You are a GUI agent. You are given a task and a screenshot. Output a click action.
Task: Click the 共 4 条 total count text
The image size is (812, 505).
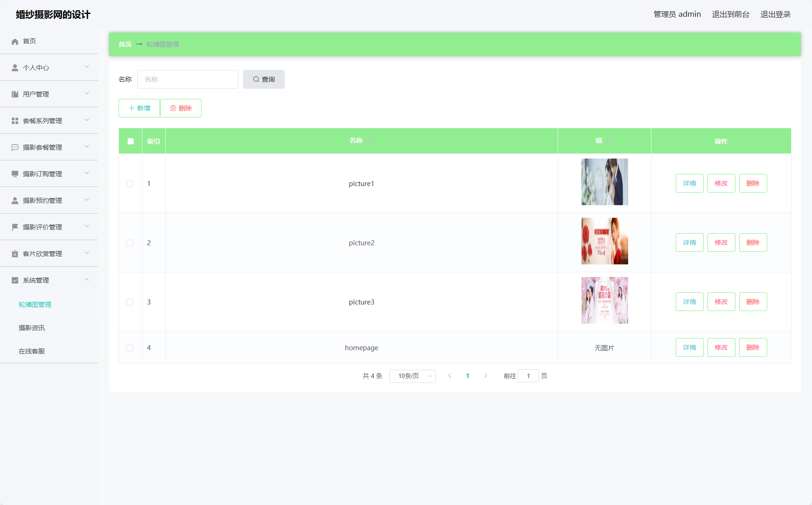point(372,376)
